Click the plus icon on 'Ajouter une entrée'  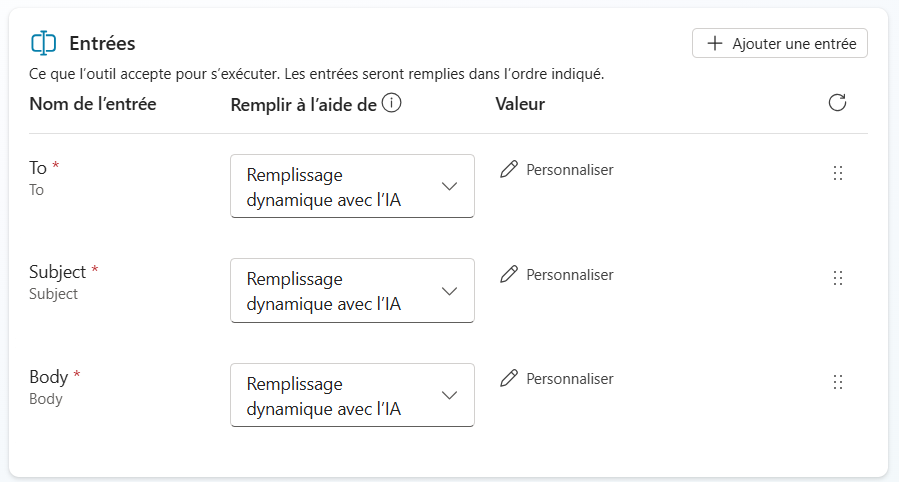click(714, 44)
